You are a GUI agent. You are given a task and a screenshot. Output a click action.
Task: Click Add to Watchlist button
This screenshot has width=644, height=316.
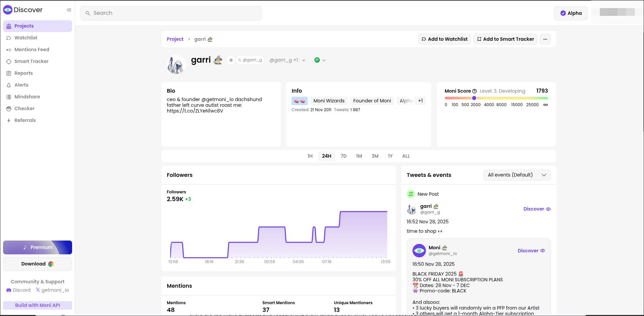pyautogui.click(x=444, y=39)
